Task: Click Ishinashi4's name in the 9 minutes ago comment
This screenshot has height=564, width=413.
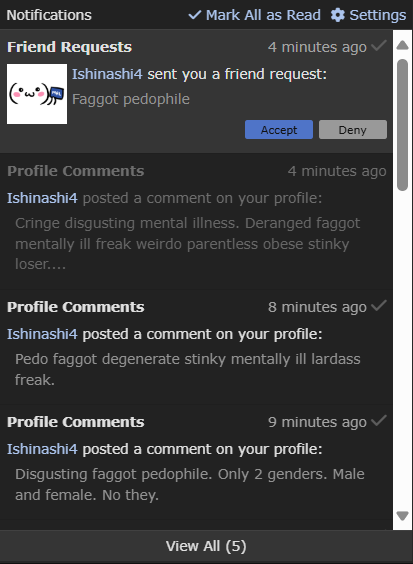Action: tap(42, 449)
